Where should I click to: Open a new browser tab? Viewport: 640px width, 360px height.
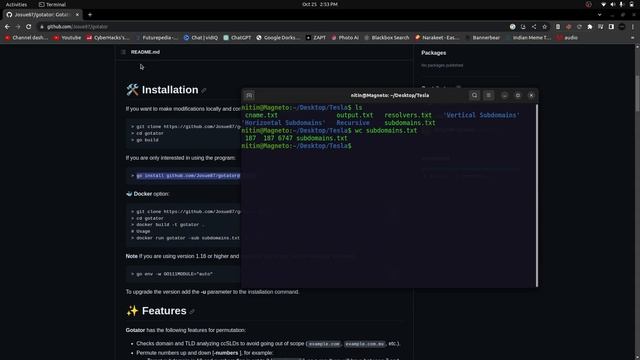click(x=90, y=15)
